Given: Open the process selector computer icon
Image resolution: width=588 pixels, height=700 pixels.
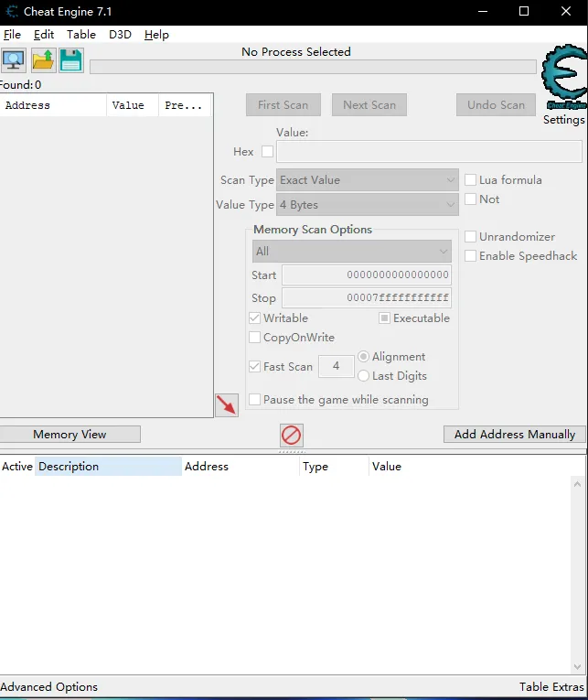Looking at the screenshot, I should 14,60.
